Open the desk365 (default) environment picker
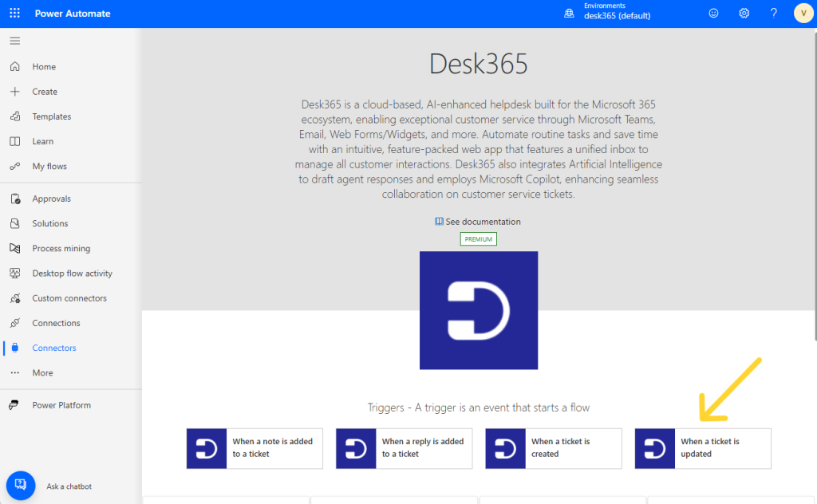 pos(617,16)
